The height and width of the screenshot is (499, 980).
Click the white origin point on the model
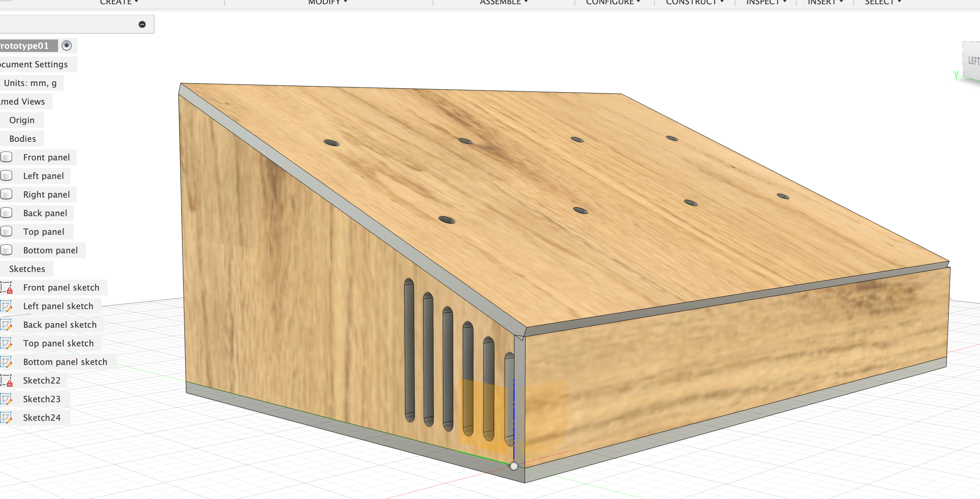point(514,466)
